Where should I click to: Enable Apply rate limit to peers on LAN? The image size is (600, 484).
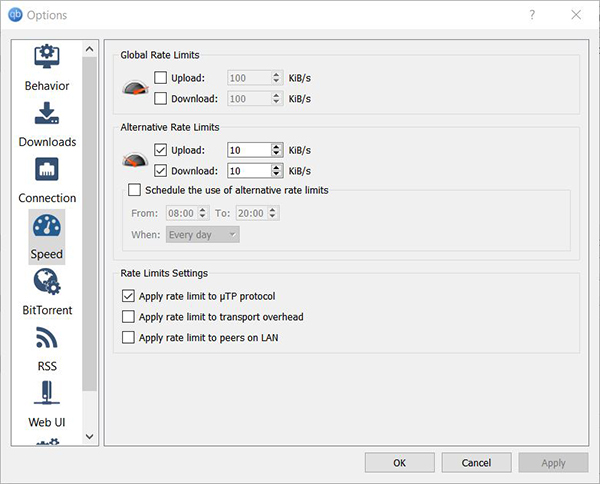[128, 337]
